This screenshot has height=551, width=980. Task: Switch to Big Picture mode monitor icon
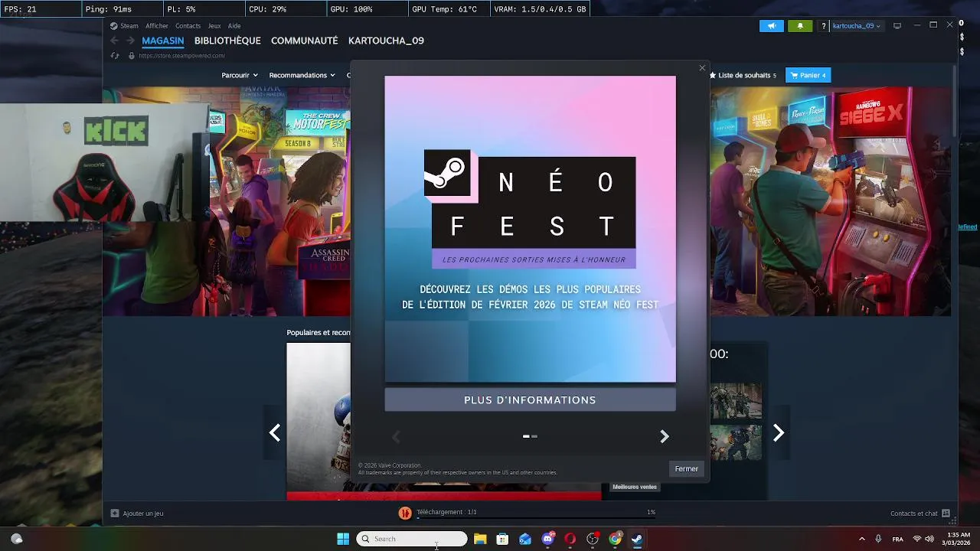[x=897, y=25]
